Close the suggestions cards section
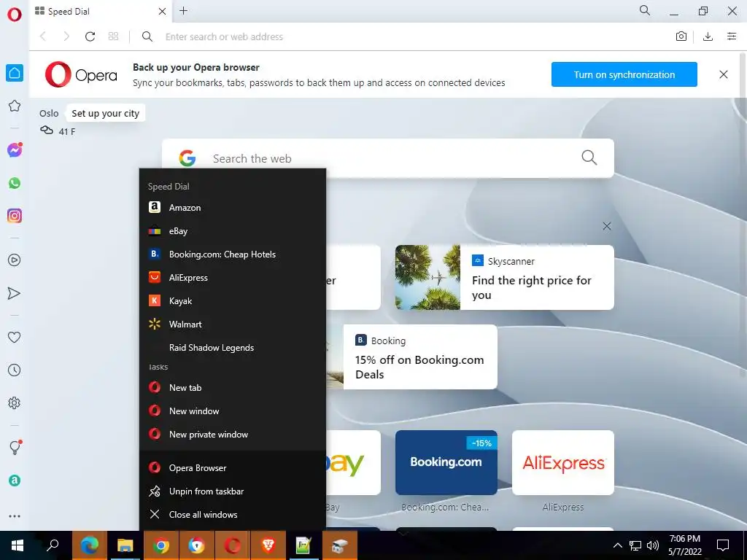This screenshot has width=747, height=560. [x=606, y=226]
